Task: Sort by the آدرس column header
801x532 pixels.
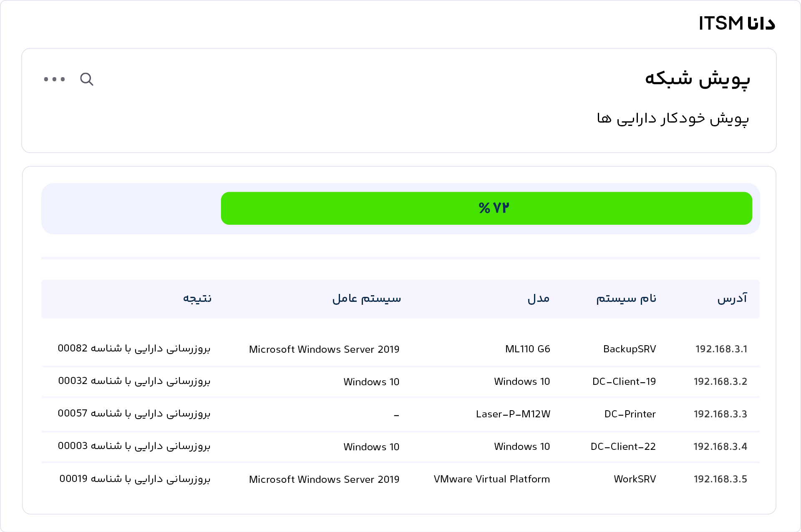Action: (x=732, y=299)
